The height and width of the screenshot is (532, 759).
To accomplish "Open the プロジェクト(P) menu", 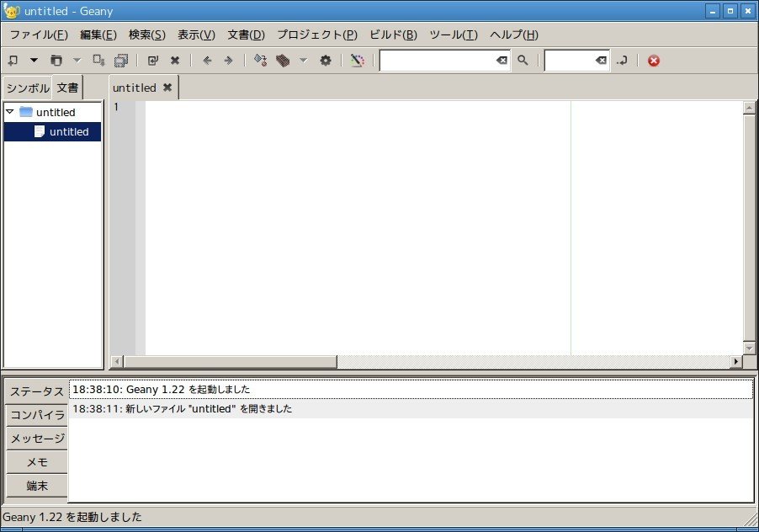I will coord(317,35).
